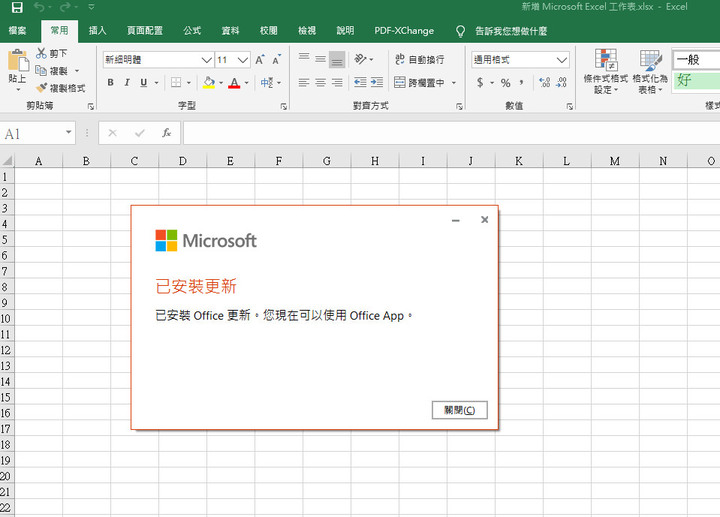Open the font name dropdown 新細明體

click(207, 60)
